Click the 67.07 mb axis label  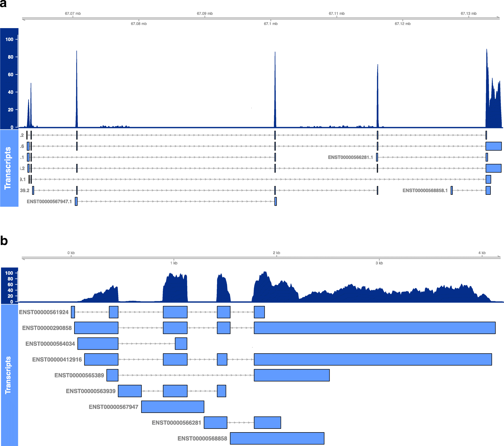tap(73, 14)
